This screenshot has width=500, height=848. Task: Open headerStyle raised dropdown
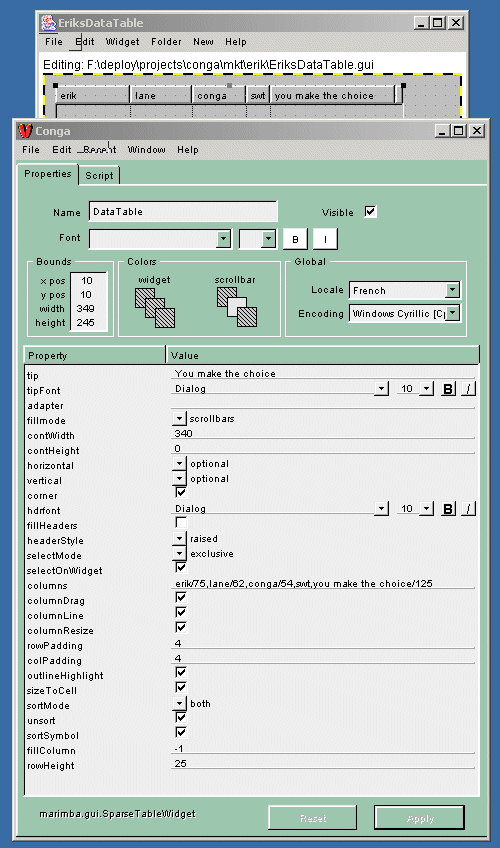pyautogui.click(x=179, y=539)
